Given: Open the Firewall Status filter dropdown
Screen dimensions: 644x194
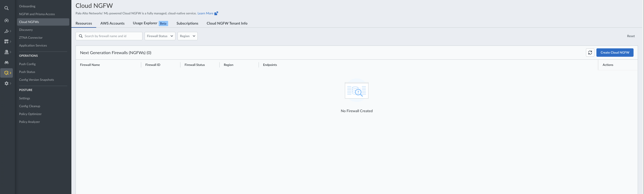Looking at the screenshot, I should click(160, 36).
